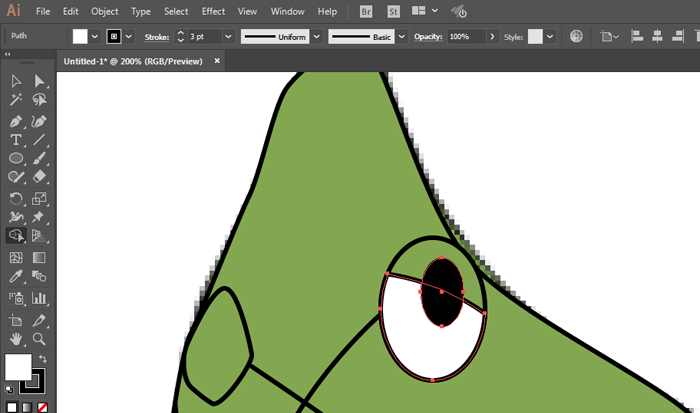The image size is (700, 413).
Task: Activate the Rotate tool
Action: (x=16, y=198)
